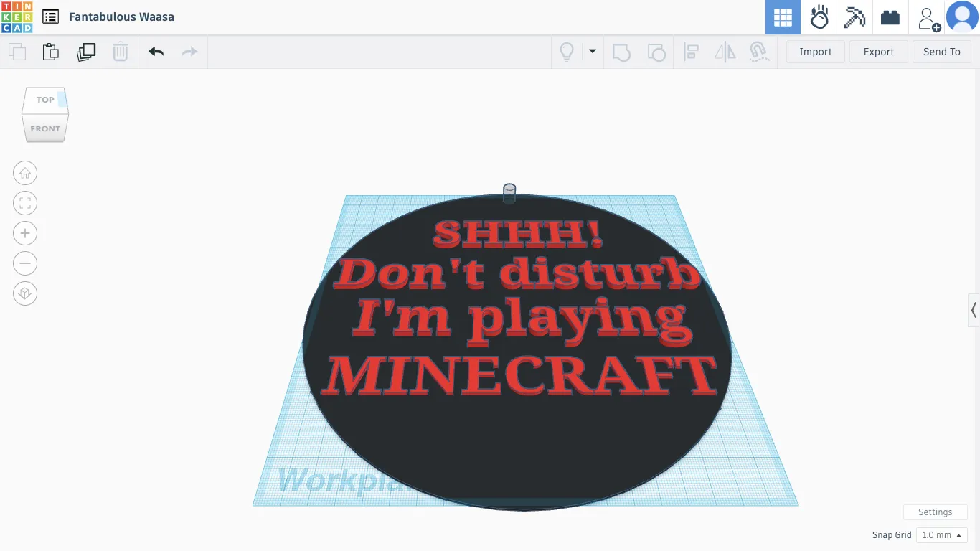Switch to 3D design grid view
This screenshot has height=551, width=980.
783,17
